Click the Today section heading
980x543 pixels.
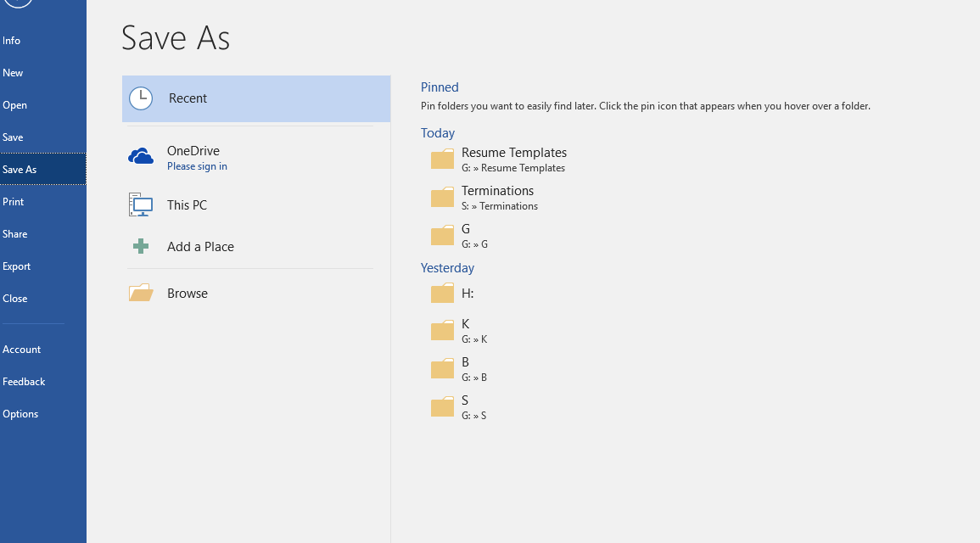pyautogui.click(x=438, y=133)
